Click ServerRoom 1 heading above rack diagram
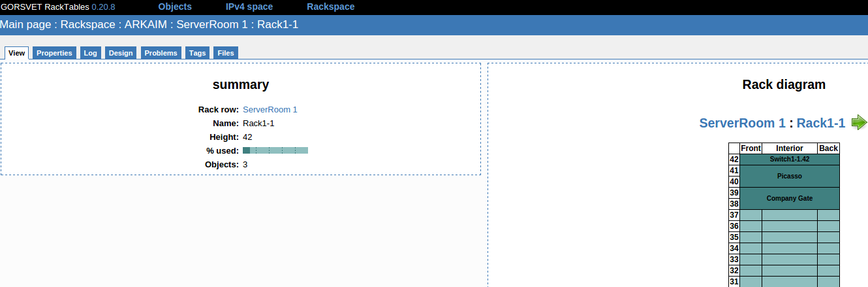 (x=742, y=123)
